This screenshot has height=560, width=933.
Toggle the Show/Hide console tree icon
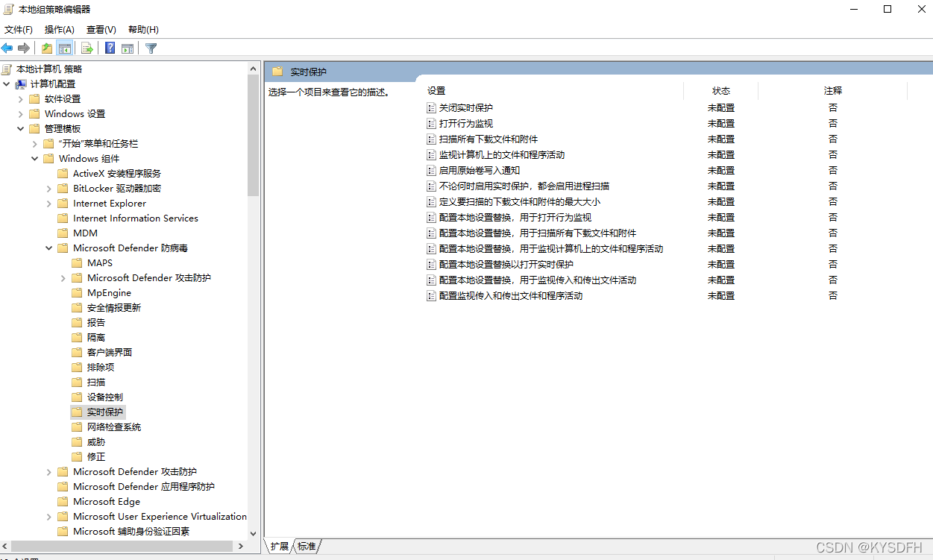65,48
